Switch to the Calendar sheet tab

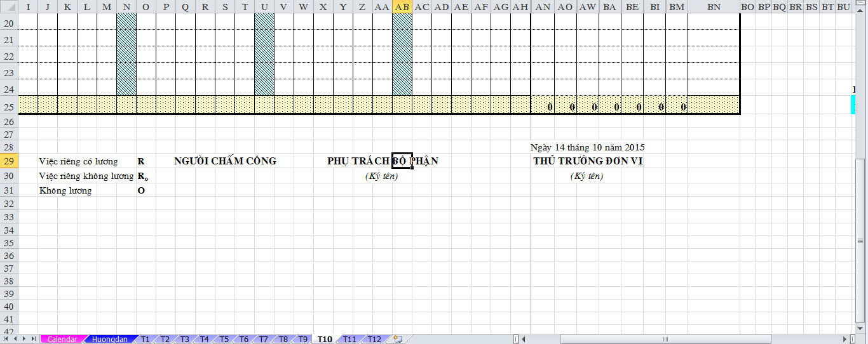pyautogui.click(x=62, y=340)
